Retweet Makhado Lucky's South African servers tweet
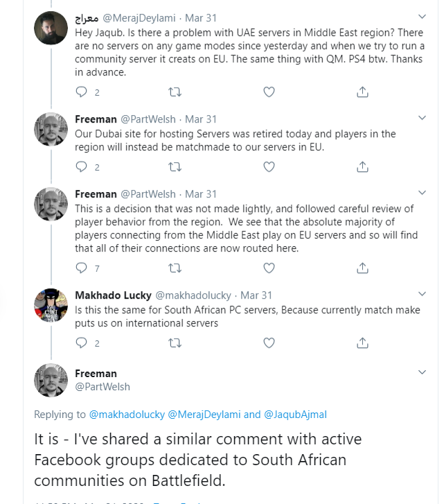Image resolution: width=444 pixels, height=504 pixels. pos(175,342)
